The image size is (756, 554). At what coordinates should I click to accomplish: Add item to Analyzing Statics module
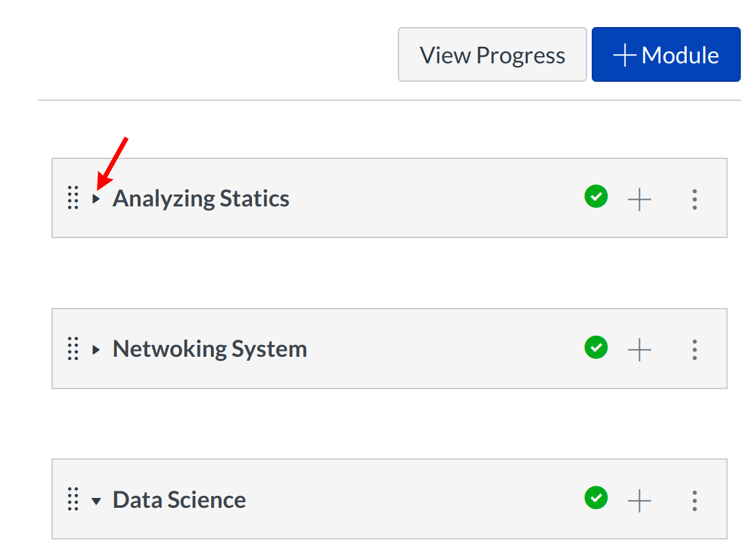(639, 199)
